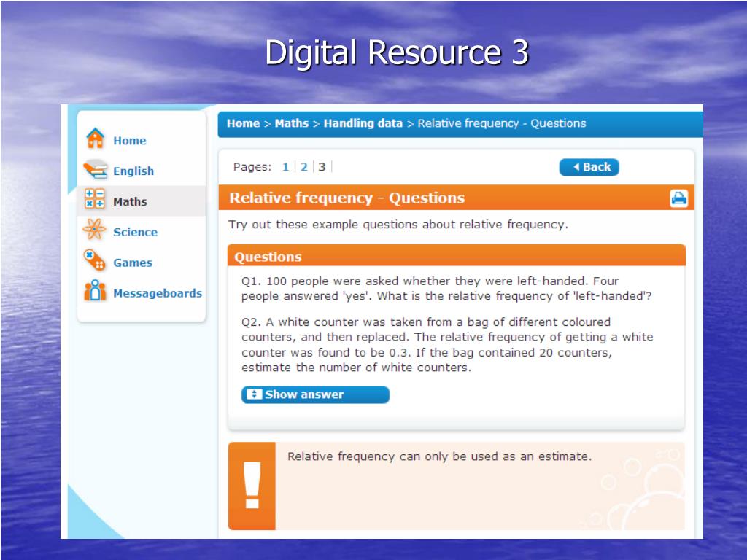747x560 pixels.
Task: Go to the Science section
Action: [135, 232]
